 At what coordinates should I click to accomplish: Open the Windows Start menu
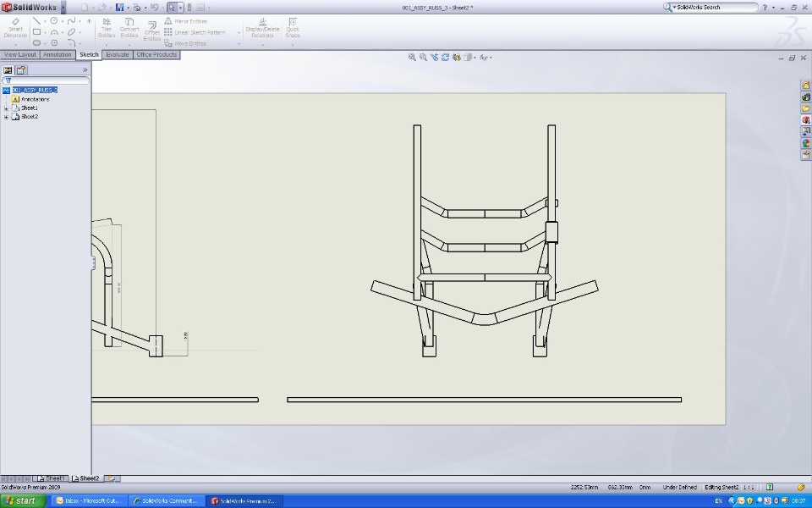23,500
